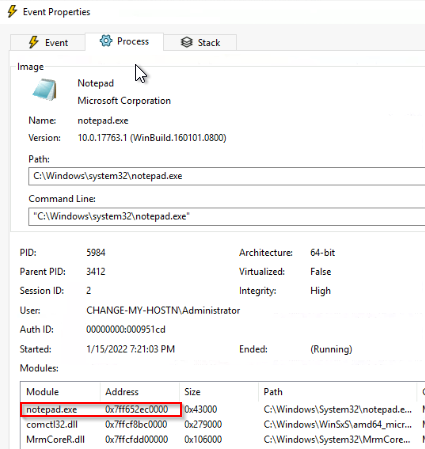Click the Microsoft Corporation company text
This screenshot has height=449, width=425.
(x=124, y=101)
